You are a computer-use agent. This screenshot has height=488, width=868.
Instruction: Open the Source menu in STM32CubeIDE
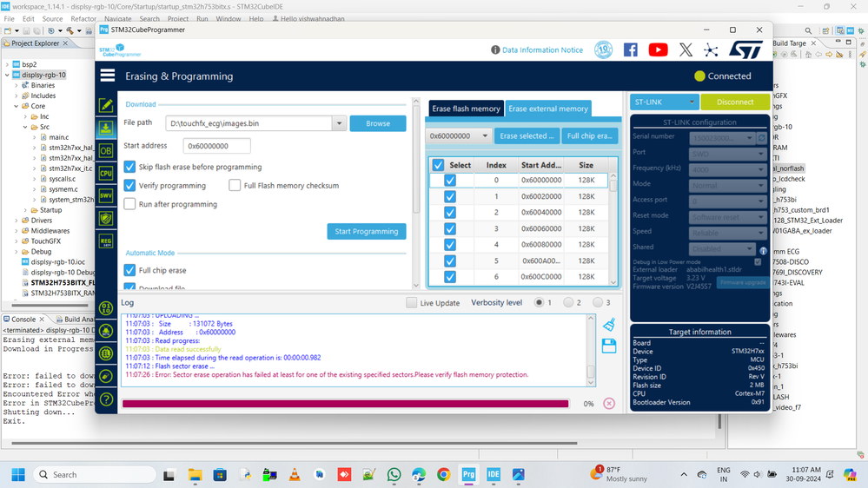(x=53, y=19)
